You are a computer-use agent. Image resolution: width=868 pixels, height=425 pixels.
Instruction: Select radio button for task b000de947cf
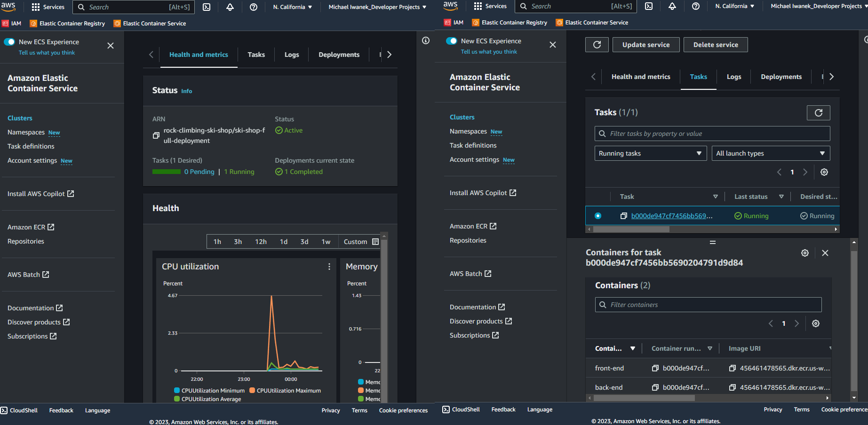pos(598,216)
